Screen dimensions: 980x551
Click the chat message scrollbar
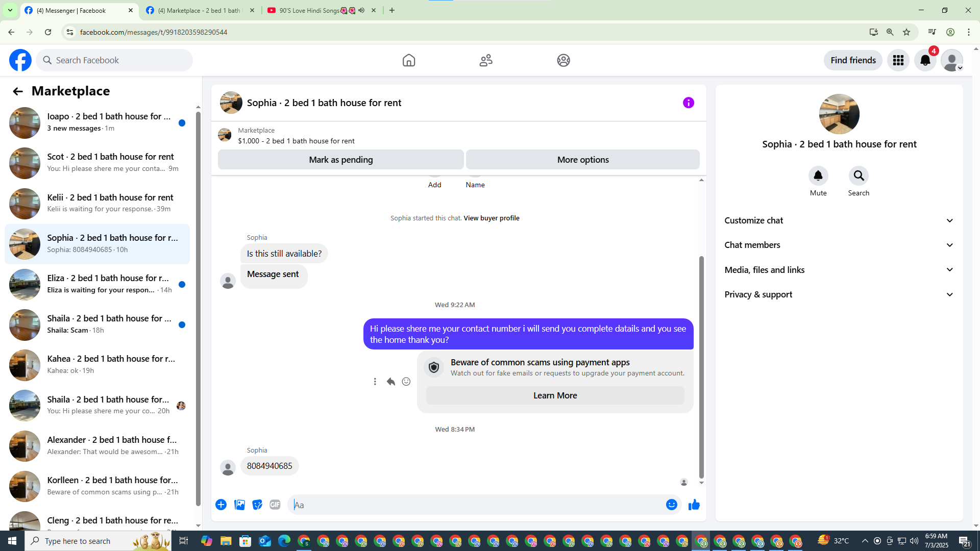coord(701,367)
